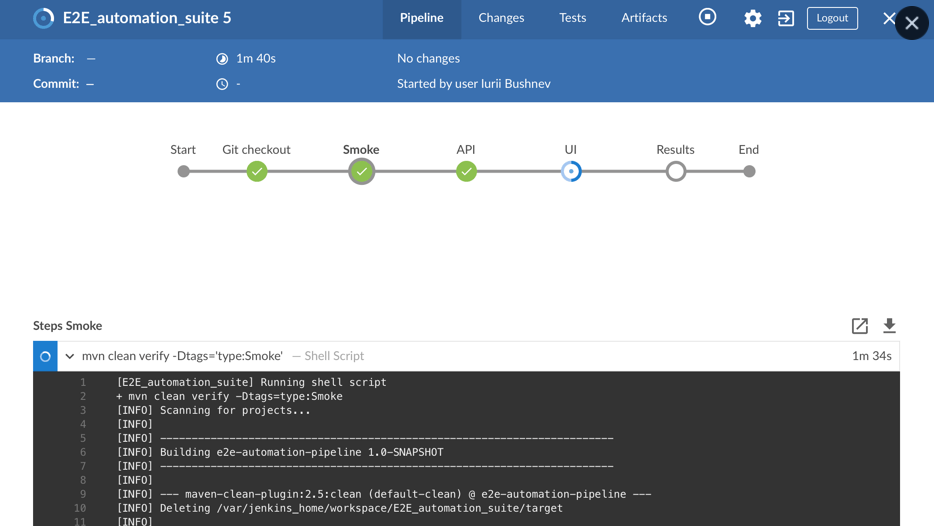Select the Results stage node
The image size is (934, 526).
(x=676, y=171)
